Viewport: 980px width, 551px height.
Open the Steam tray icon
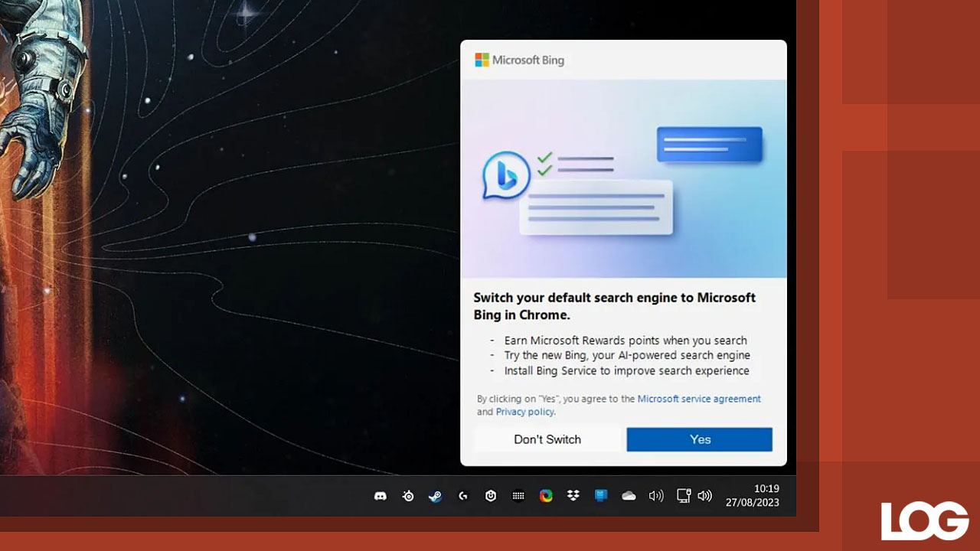pos(435,496)
